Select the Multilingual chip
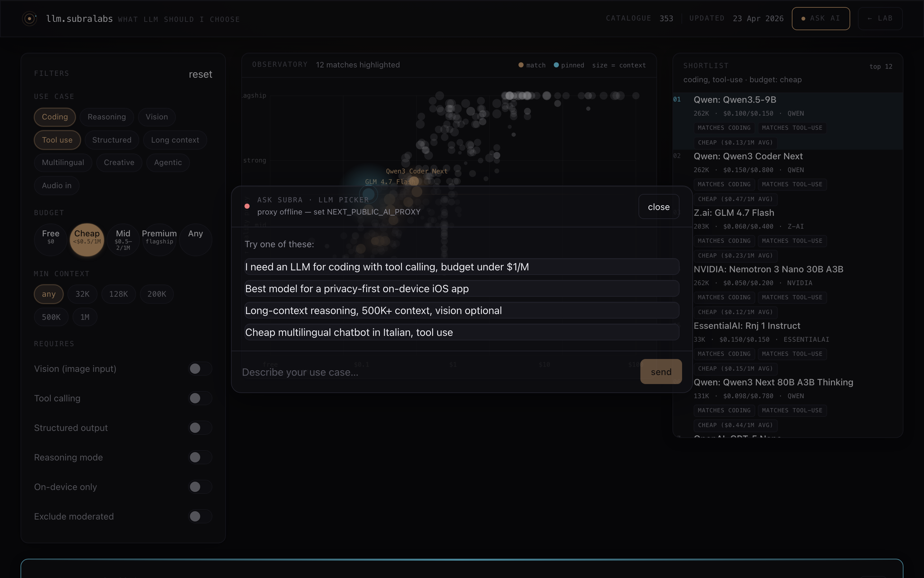Viewport: 924px width, 578px height. coord(63,162)
